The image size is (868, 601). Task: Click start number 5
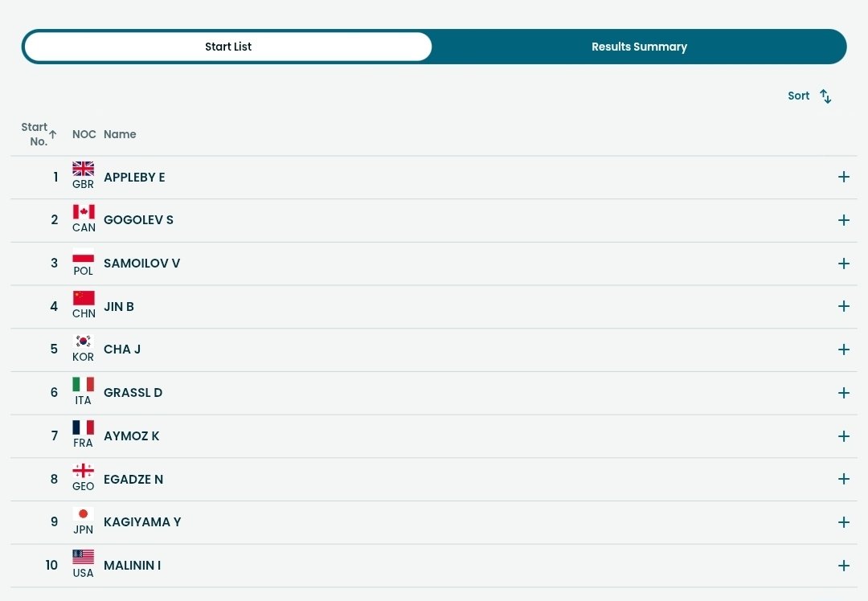click(x=54, y=350)
